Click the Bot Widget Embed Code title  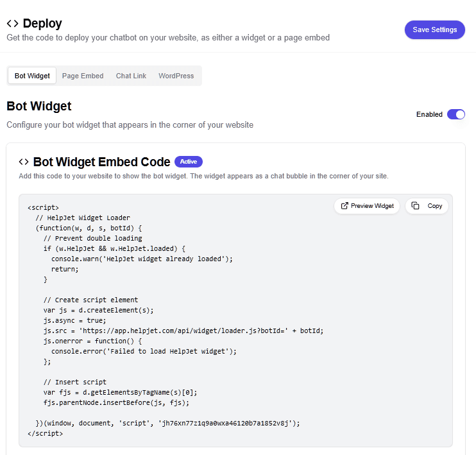click(101, 162)
